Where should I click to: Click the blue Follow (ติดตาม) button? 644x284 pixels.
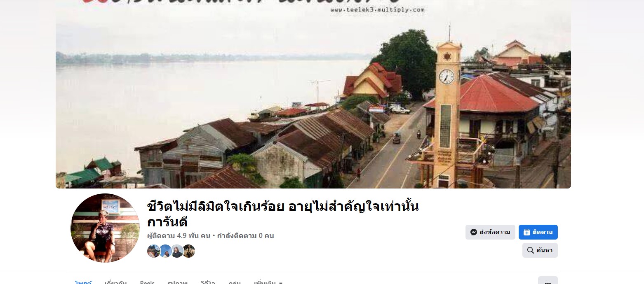pos(538,232)
